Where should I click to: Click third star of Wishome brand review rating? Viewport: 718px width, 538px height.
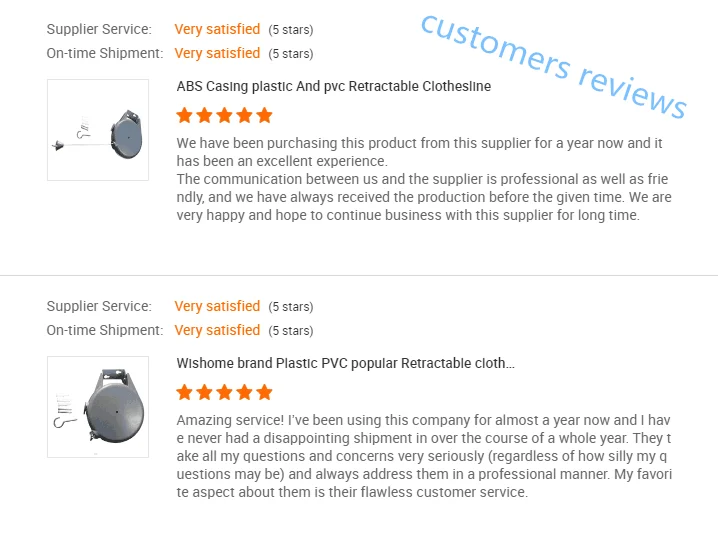pos(224,392)
